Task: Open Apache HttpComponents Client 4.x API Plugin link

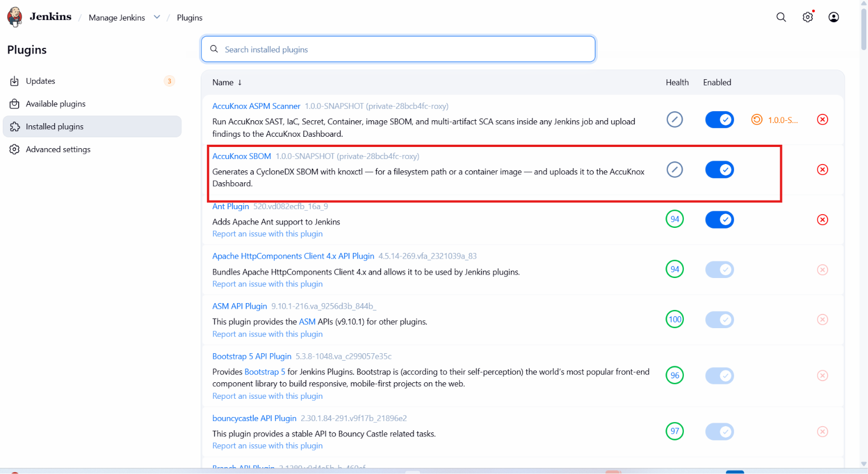Action: click(293, 256)
